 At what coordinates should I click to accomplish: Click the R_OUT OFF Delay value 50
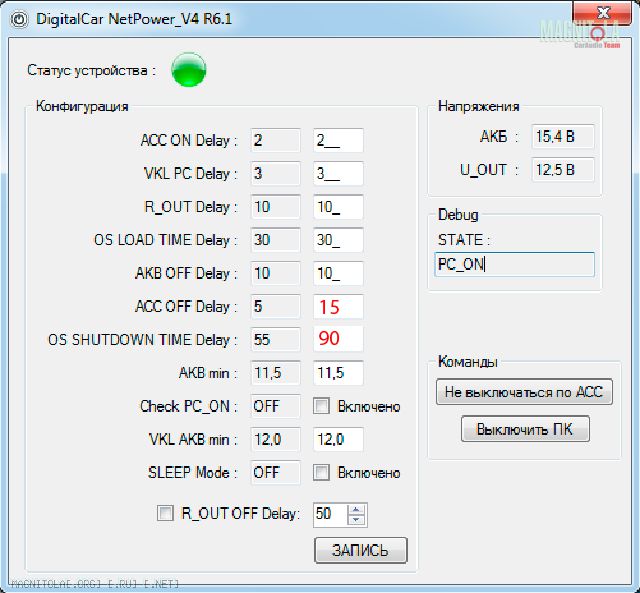(x=330, y=514)
